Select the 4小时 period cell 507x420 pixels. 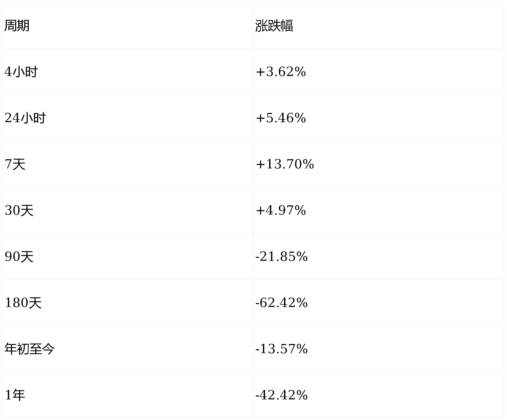pyautogui.click(x=21, y=72)
